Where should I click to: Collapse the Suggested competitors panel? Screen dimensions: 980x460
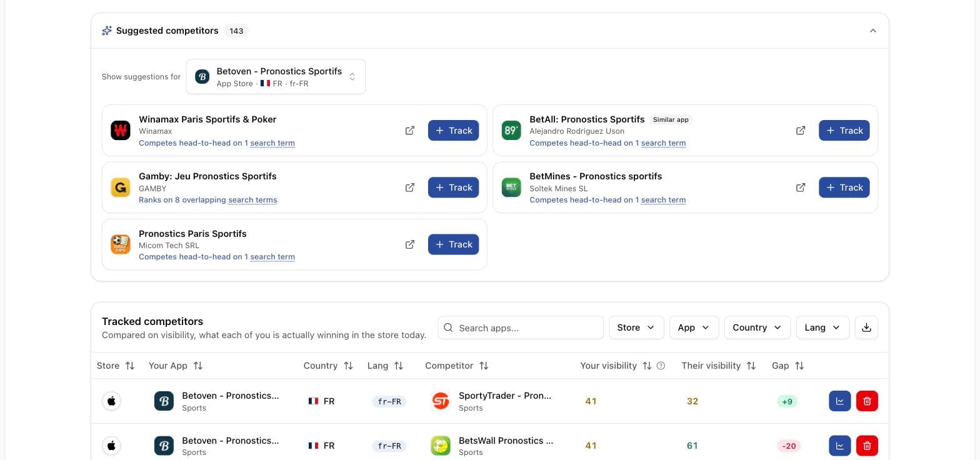point(873,31)
